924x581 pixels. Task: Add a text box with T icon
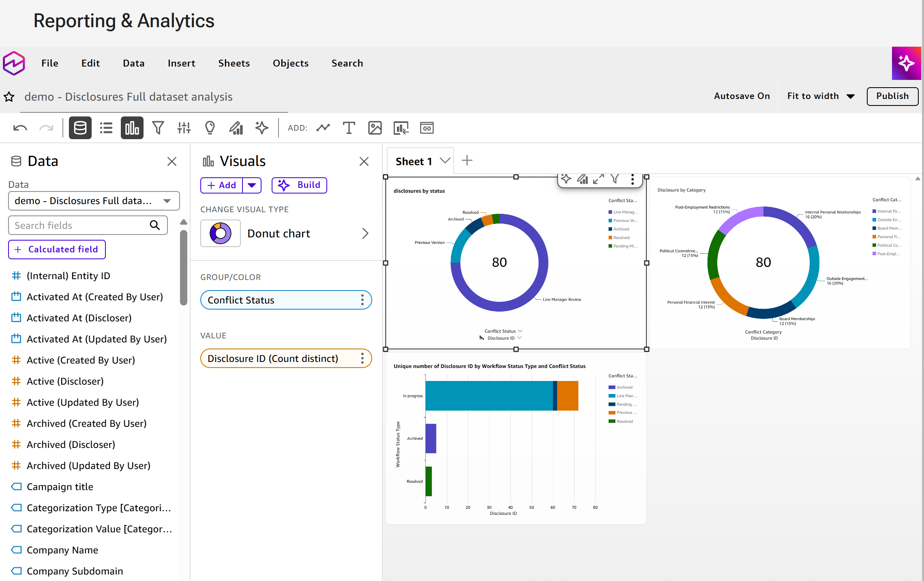coord(349,128)
